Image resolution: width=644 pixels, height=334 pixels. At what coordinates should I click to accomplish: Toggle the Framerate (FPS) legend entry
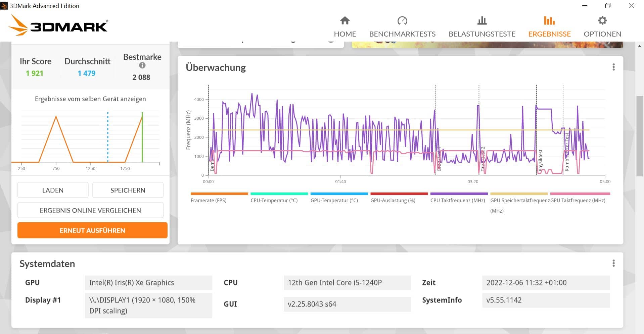click(209, 201)
